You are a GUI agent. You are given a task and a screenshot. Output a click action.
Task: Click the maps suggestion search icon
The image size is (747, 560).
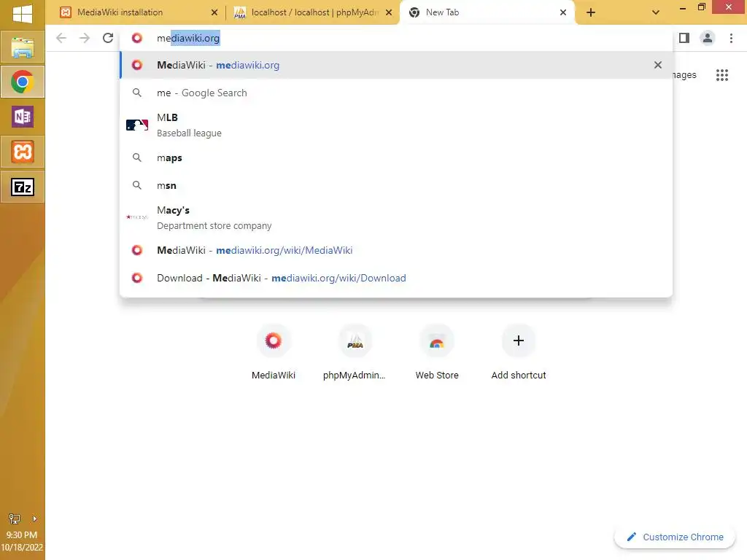pos(136,157)
